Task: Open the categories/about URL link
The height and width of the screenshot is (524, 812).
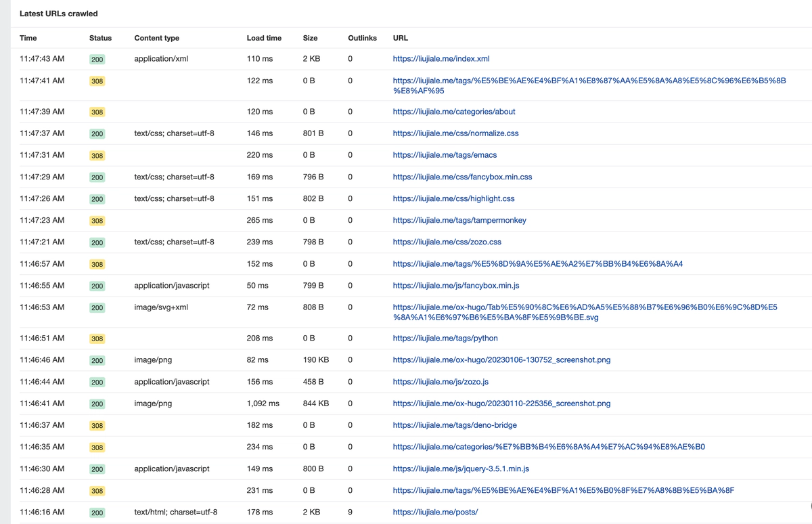Action: 453,112
